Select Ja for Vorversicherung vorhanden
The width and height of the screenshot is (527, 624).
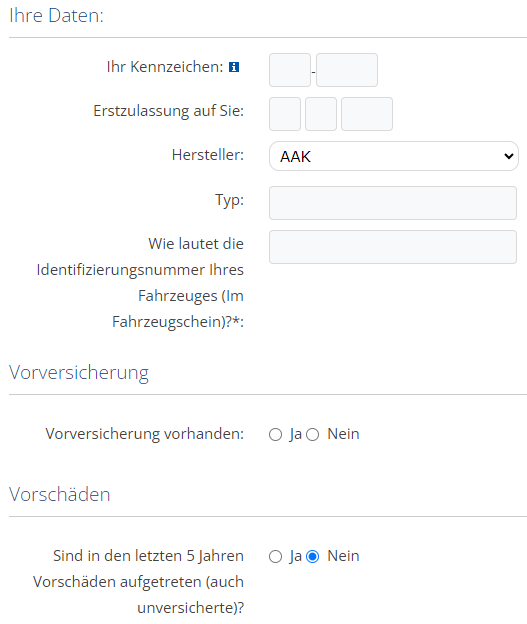[x=275, y=435]
